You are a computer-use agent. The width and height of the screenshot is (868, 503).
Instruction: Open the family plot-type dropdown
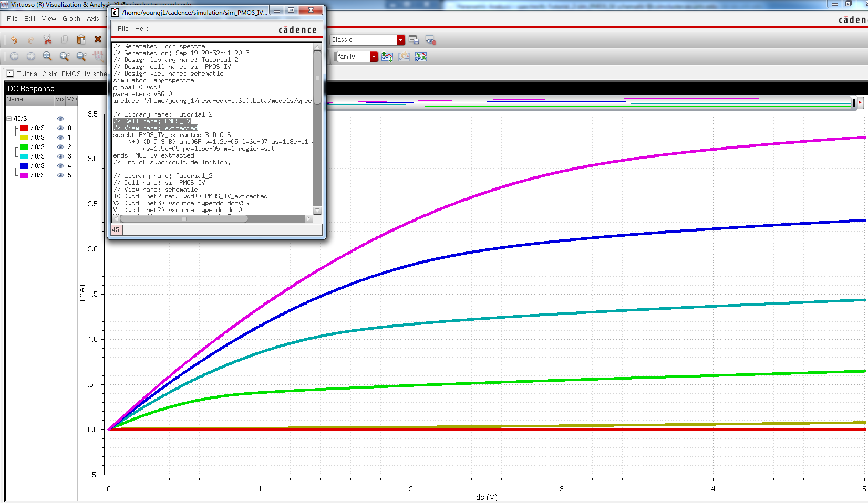pos(374,56)
